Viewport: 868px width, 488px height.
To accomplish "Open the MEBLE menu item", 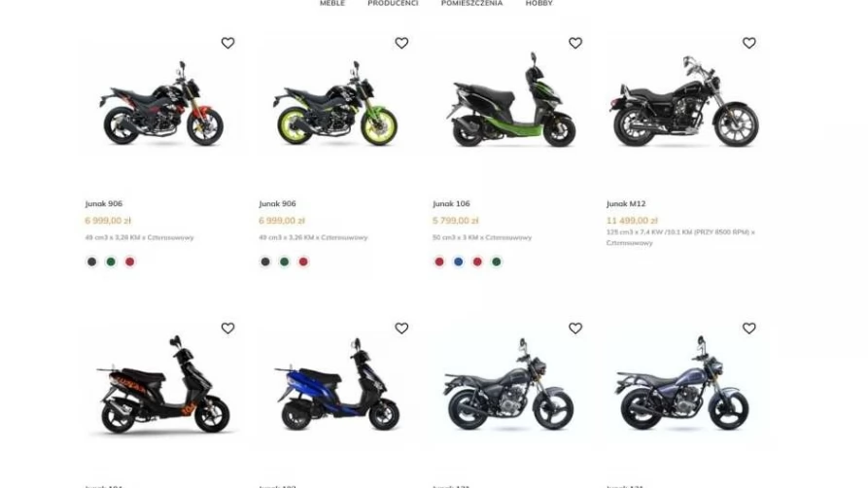I will tap(332, 3).
